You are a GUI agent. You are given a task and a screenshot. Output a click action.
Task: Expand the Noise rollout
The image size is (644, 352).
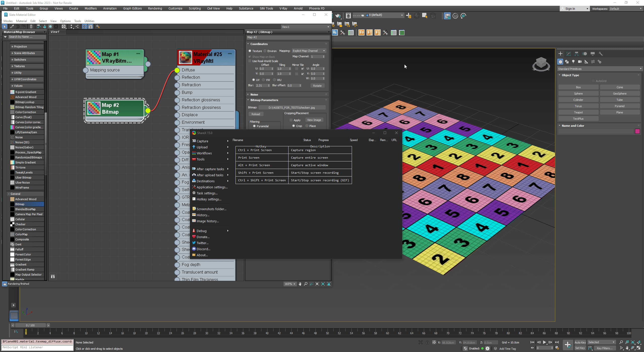[x=254, y=95]
